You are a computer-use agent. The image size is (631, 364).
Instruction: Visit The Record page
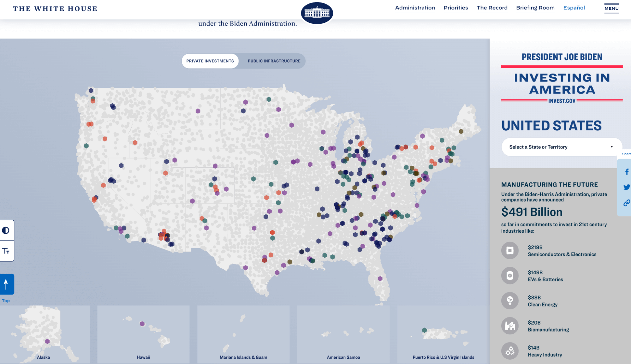tap(491, 8)
